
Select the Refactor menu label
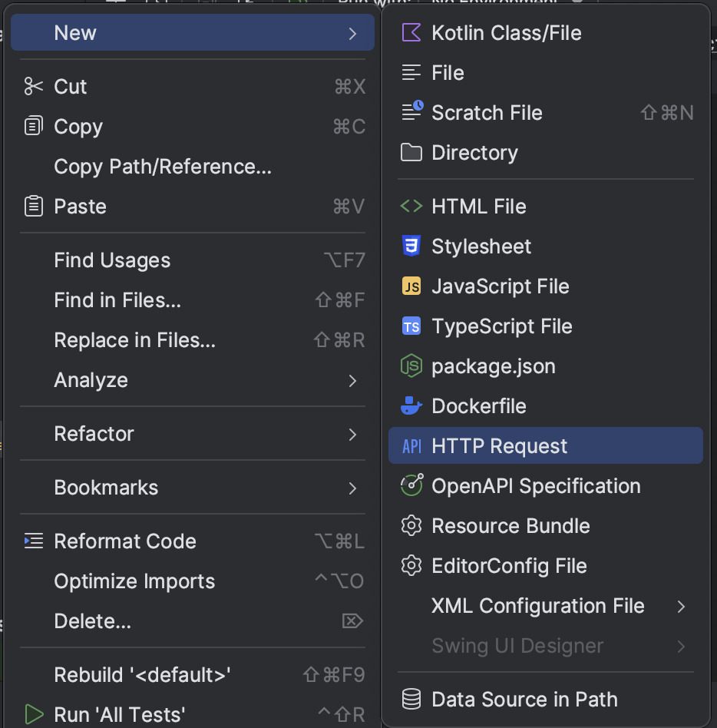coord(94,434)
